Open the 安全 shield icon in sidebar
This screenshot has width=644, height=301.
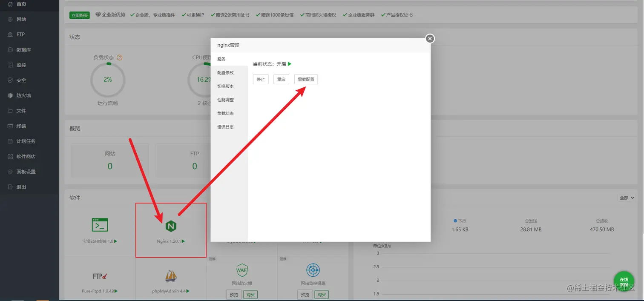click(x=11, y=80)
